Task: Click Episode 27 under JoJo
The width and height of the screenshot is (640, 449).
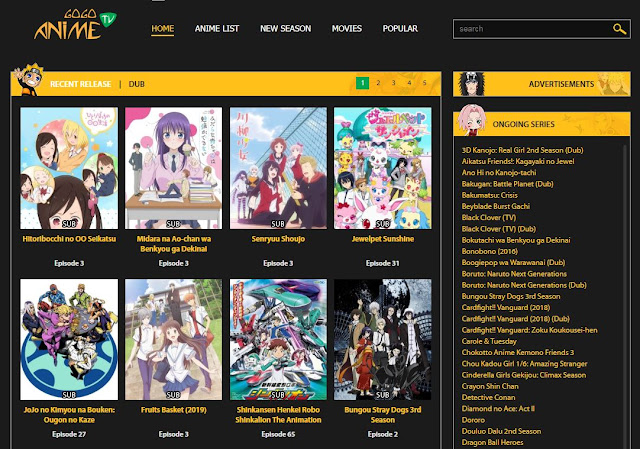Action: (x=69, y=434)
